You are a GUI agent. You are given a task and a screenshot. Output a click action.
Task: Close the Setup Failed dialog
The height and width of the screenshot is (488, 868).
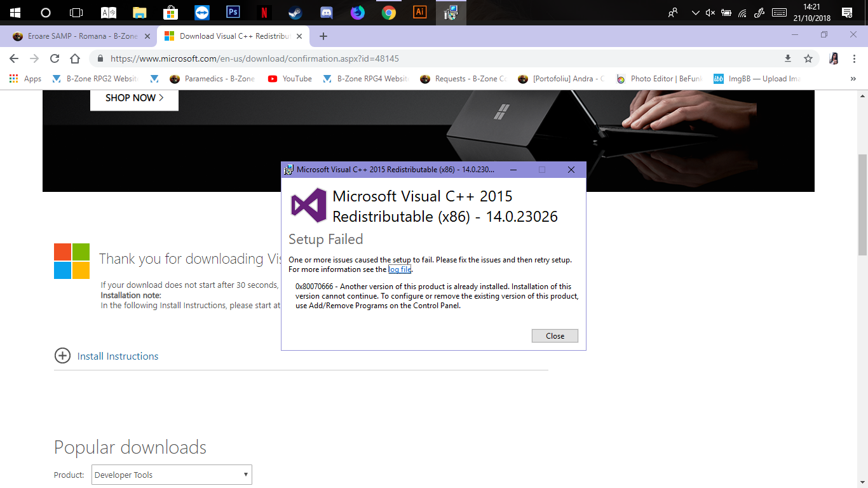click(x=555, y=335)
